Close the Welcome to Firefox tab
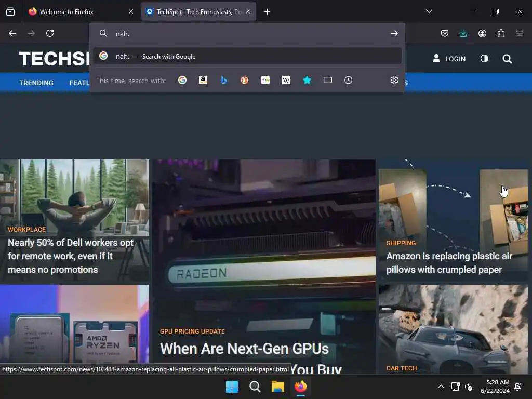 pyautogui.click(x=131, y=11)
